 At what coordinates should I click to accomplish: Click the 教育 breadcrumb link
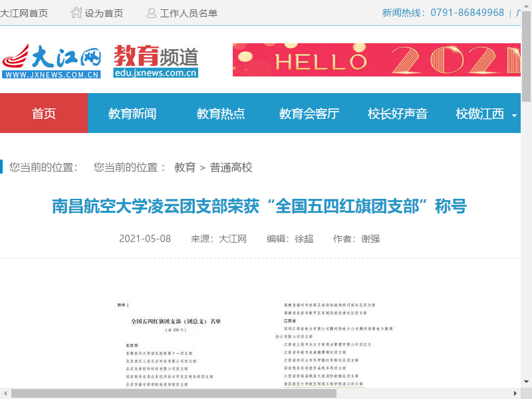(184, 168)
